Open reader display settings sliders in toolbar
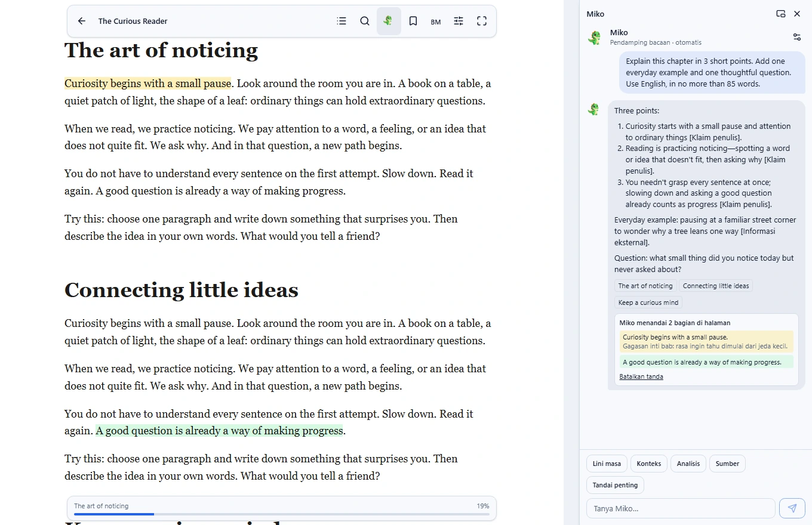 pyautogui.click(x=459, y=21)
